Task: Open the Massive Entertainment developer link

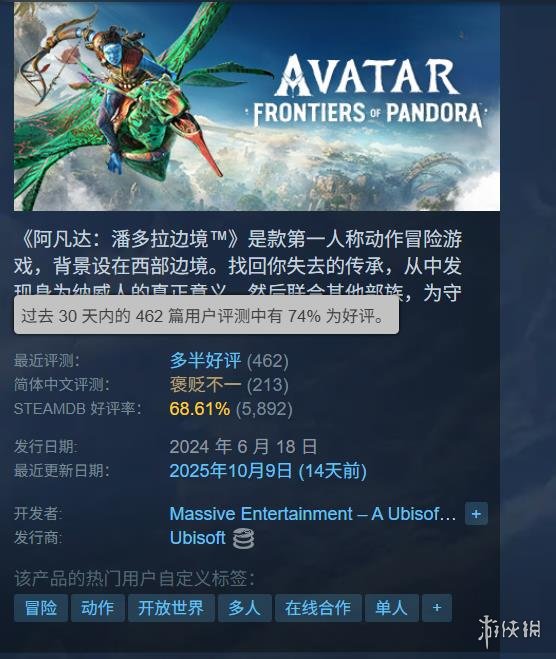Action: 313,514
